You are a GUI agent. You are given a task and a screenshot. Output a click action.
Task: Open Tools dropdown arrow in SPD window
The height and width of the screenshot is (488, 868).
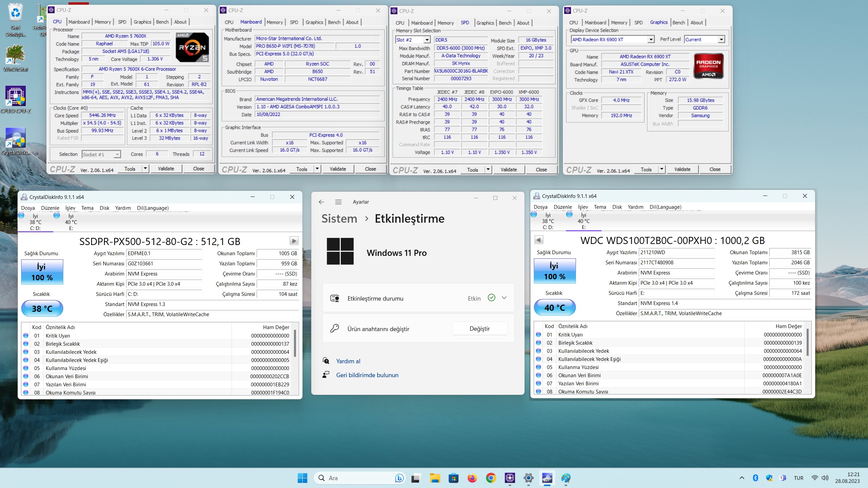pos(488,169)
